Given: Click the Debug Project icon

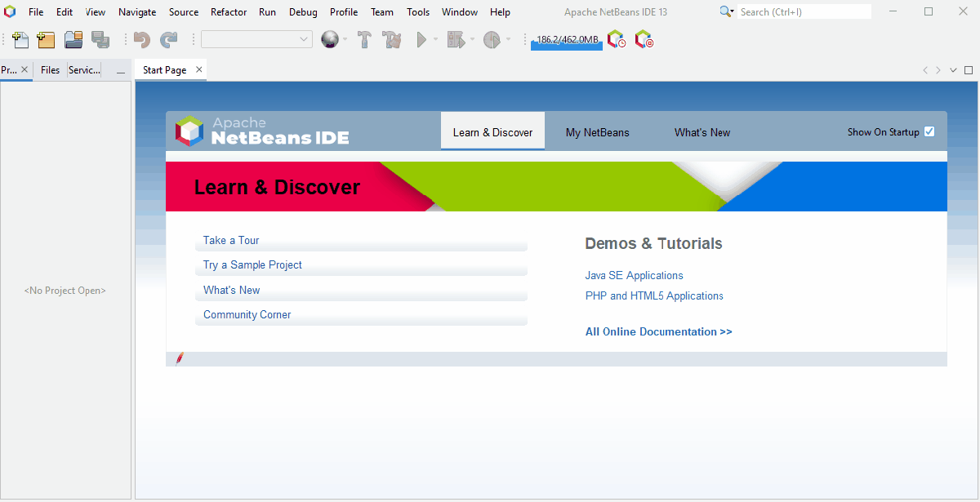Looking at the screenshot, I should click(x=455, y=40).
